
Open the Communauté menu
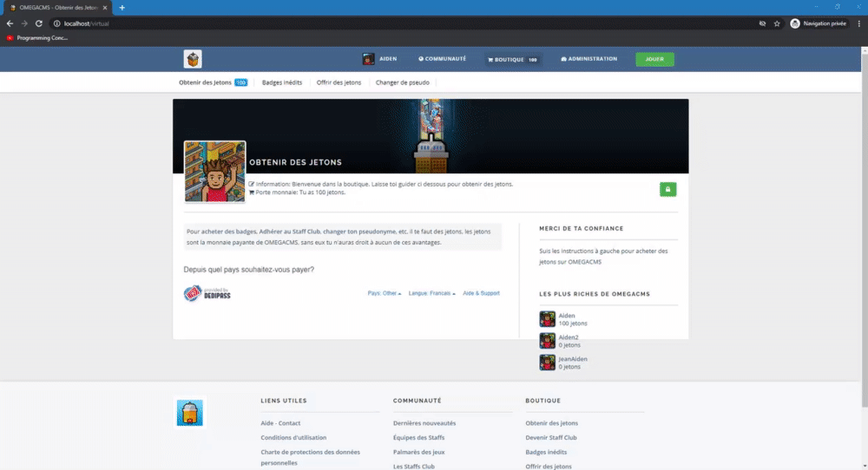[x=442, y=59]
